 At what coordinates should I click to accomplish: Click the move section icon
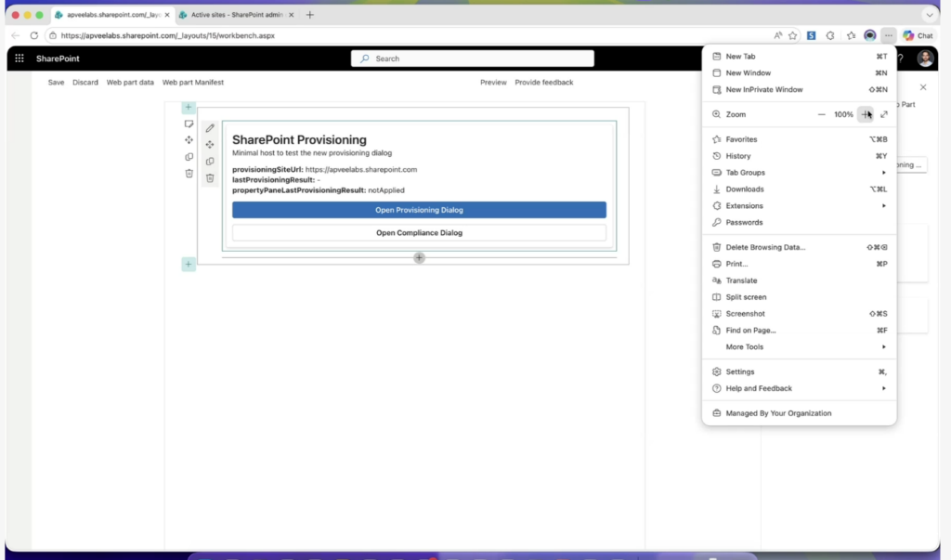click(189, 140)
